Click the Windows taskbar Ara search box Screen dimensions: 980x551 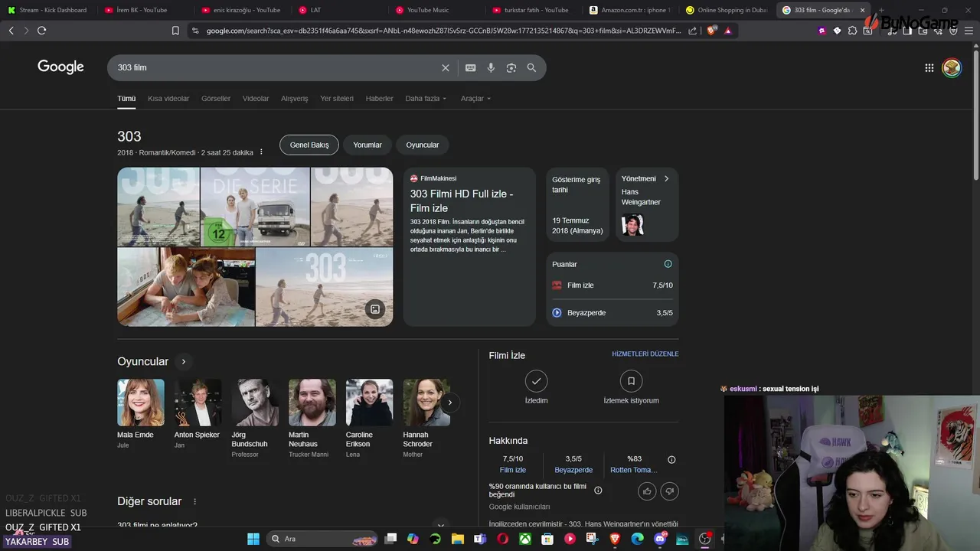322,539
